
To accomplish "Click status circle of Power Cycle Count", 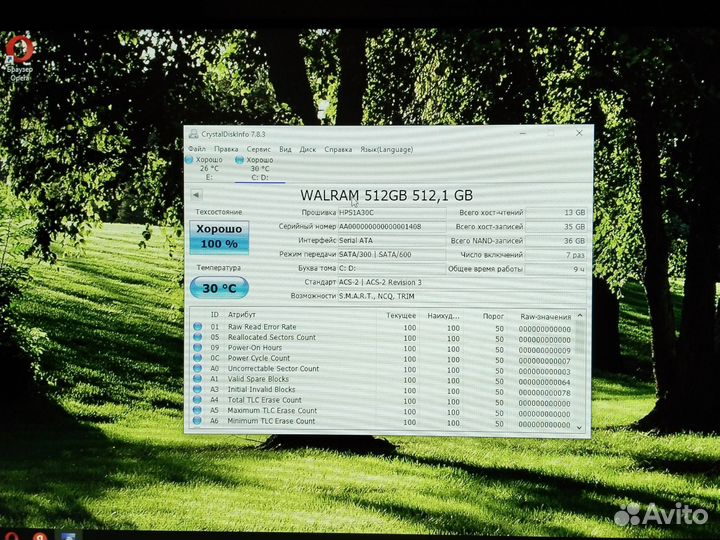I will (197, 358).
